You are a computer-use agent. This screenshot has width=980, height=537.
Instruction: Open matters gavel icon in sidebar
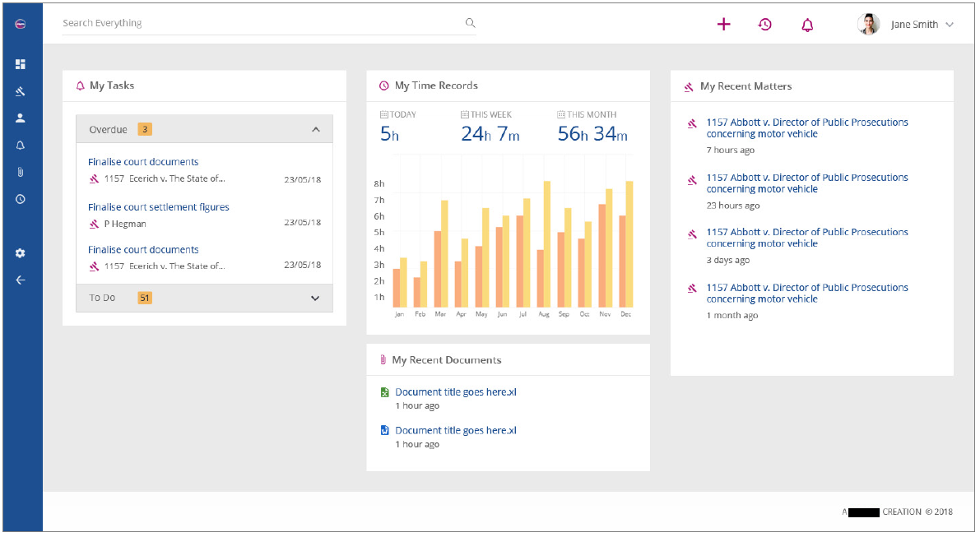pos(21,91)
